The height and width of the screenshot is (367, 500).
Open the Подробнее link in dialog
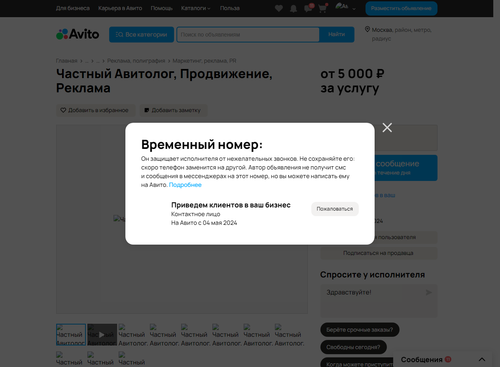pos(185,185)
